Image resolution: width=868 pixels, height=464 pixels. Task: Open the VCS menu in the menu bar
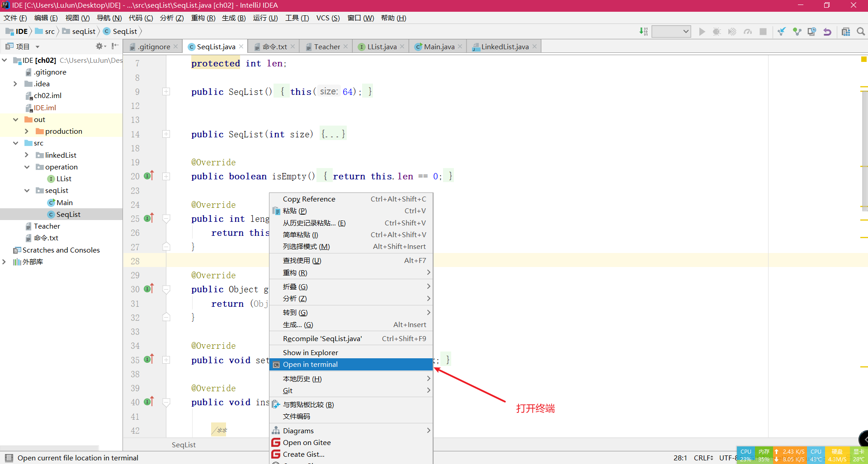(x=328, y=18)
